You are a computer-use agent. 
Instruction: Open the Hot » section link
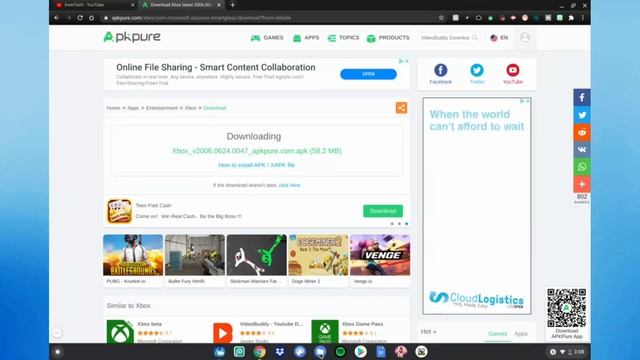429,332
